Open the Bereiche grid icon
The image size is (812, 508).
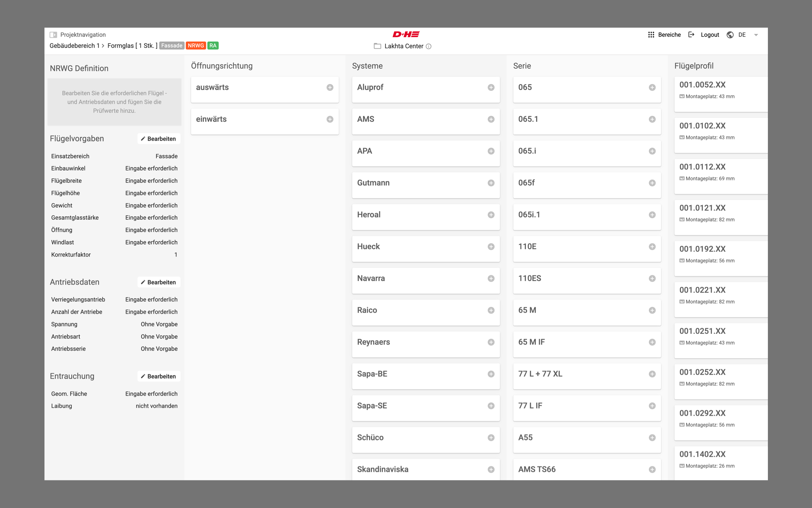pyautogui.click(x=651, y=35)
